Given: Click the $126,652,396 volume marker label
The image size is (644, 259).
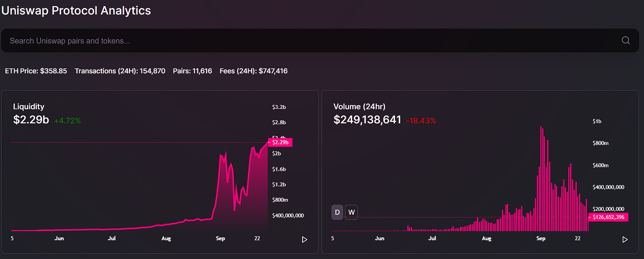Looking at the screenshot, I should coord(608,217).
